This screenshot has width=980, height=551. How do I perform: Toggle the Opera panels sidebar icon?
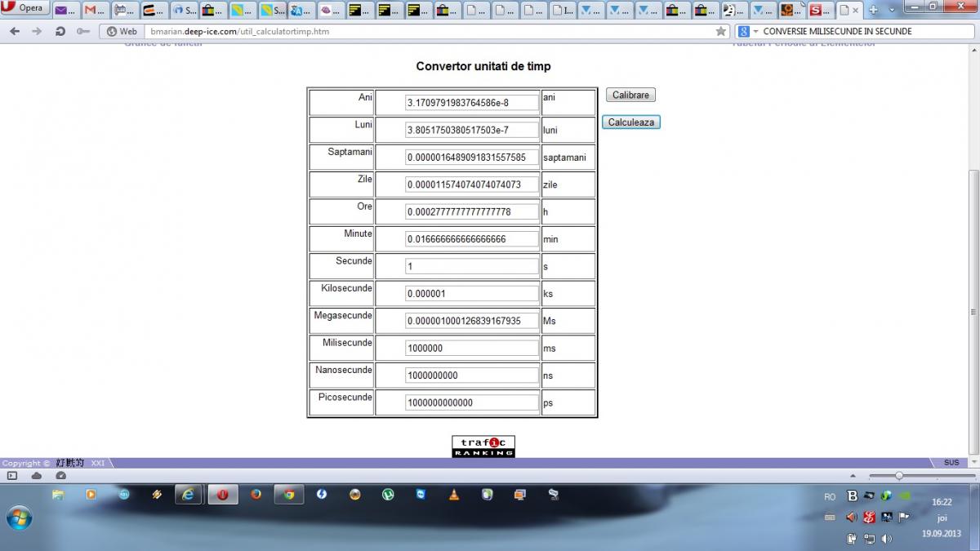(12, 475)
